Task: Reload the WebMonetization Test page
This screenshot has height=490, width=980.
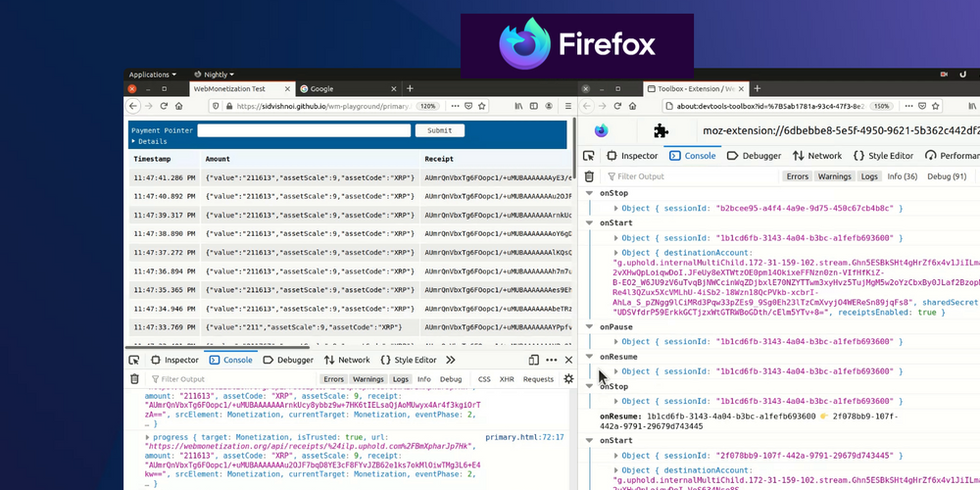Action: pyautogui.click(x=164, y=106)
